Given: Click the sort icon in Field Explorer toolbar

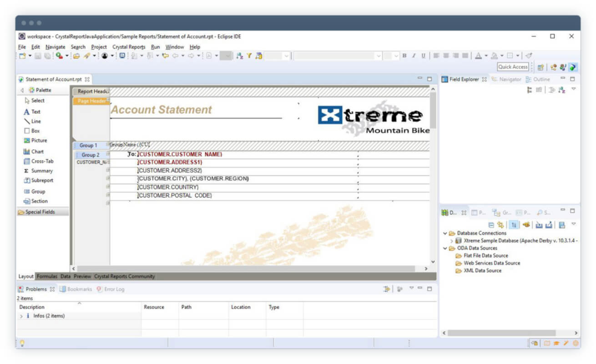Looking at the screenshot, I should point(561,90).
